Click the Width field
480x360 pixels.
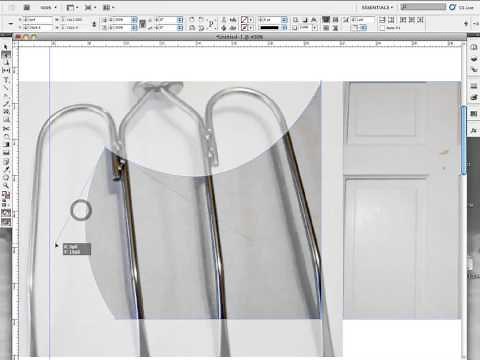coord(75,20)
